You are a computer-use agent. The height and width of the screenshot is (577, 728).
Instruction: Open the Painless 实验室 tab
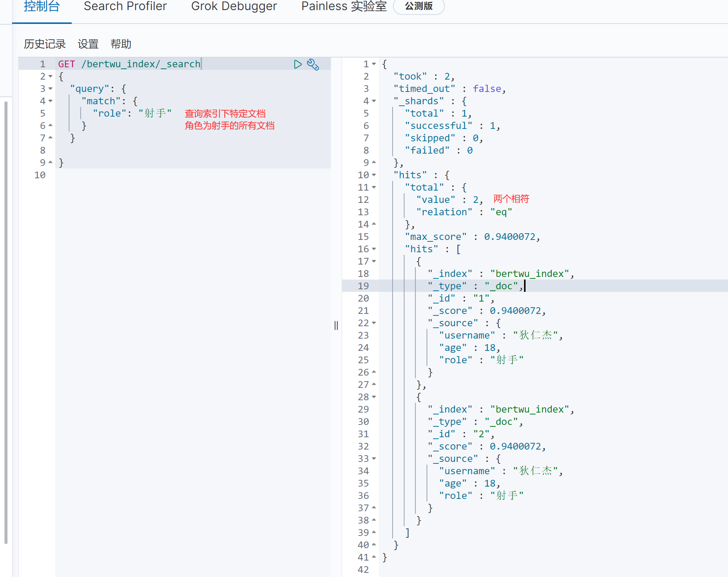(x=344, y=6)
